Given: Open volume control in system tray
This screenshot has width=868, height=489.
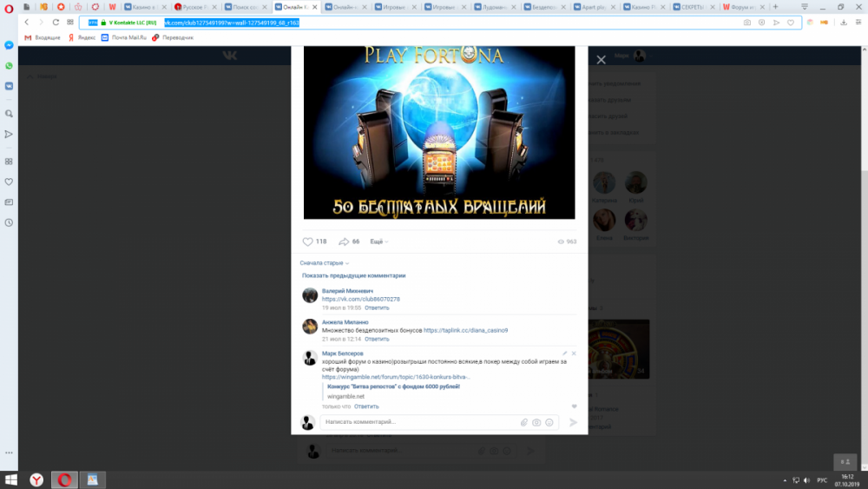Looking at the screenshot, I should point(806,480).
